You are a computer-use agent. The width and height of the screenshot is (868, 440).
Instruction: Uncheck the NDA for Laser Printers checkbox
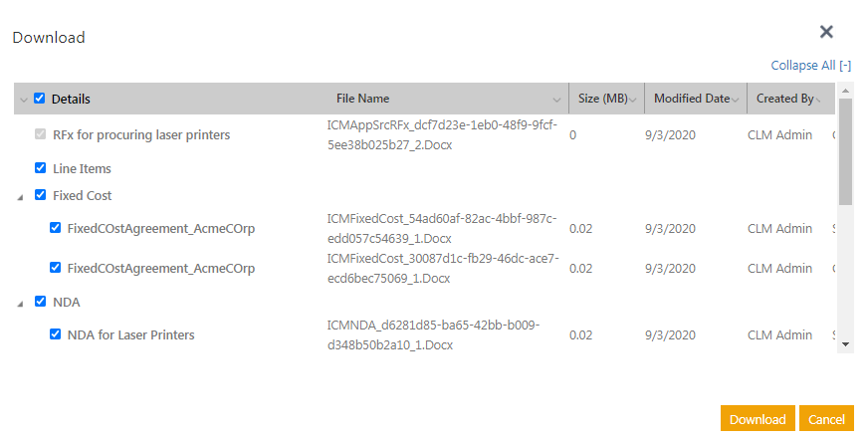56,334
